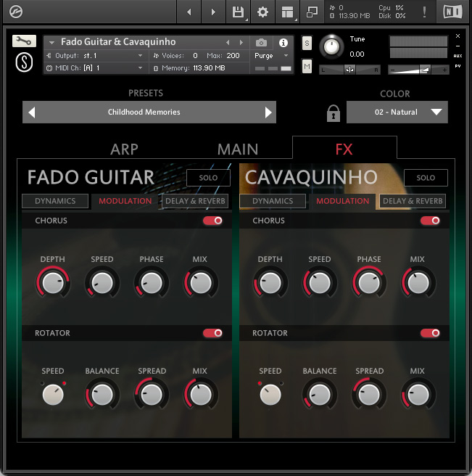472x476 pixels.
Task: Open Cavaquinho DYNAMICS tab
Action: pos(273,201)
